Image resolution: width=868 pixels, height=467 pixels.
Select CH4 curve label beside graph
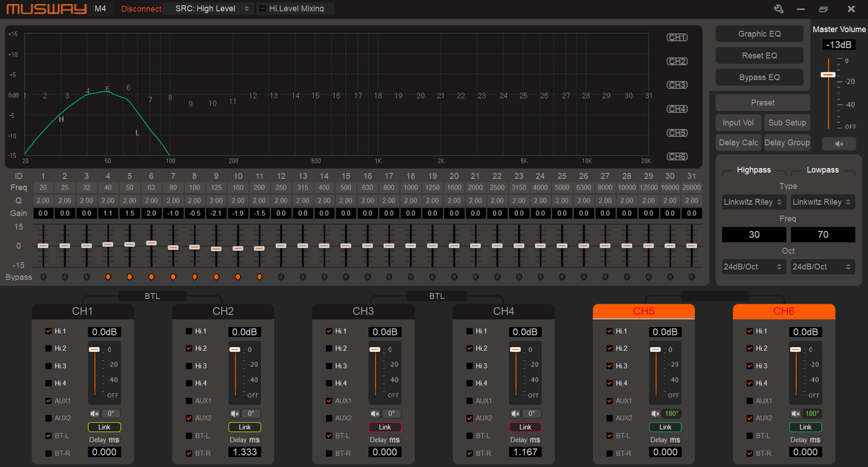677,108
